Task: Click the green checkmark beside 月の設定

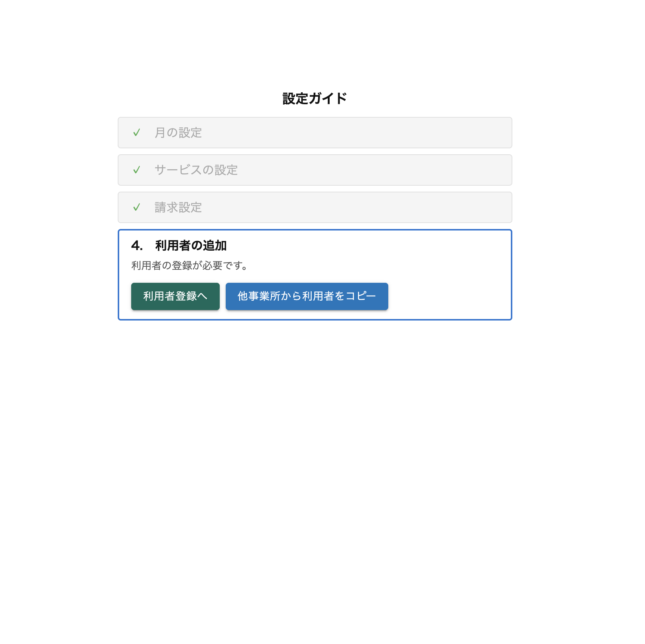Action: [137, 133]
